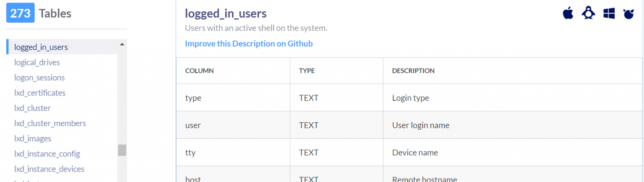Click the Apple macOS platform icon
This screenshot has width=644, height=182.
pos(568,13)
